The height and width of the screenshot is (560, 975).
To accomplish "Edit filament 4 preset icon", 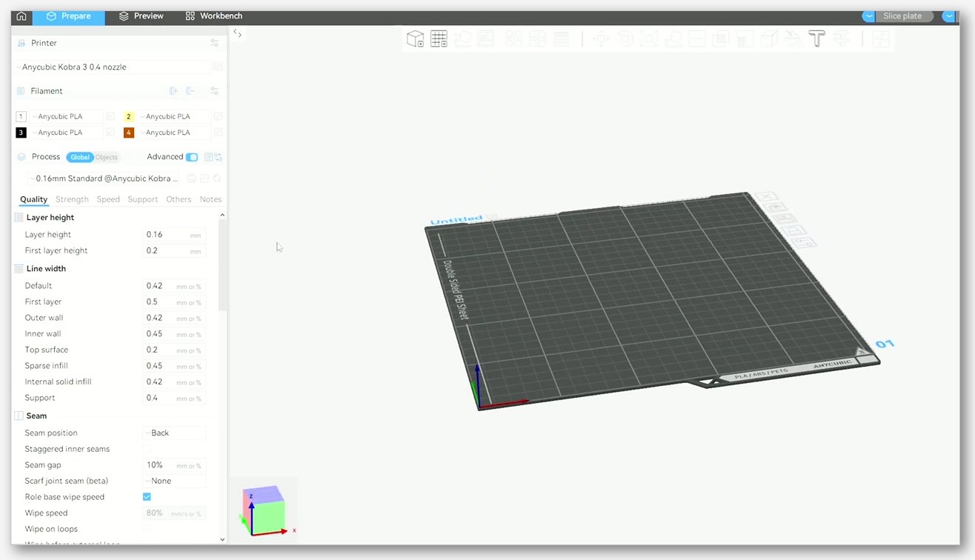I will tap(218, 133).
